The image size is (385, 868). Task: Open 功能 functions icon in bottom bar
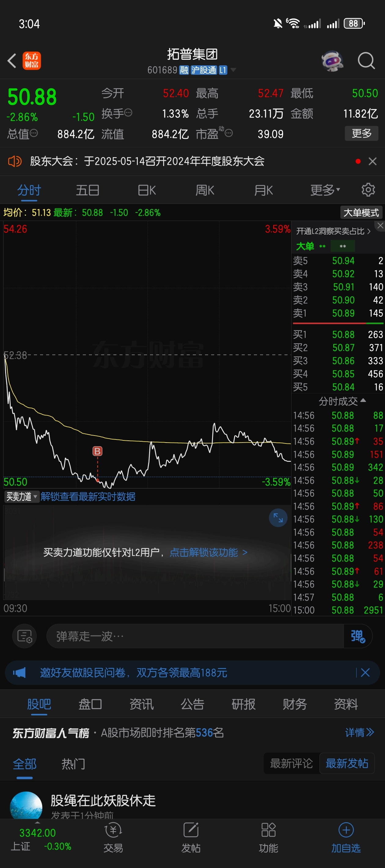coord(268,837)
